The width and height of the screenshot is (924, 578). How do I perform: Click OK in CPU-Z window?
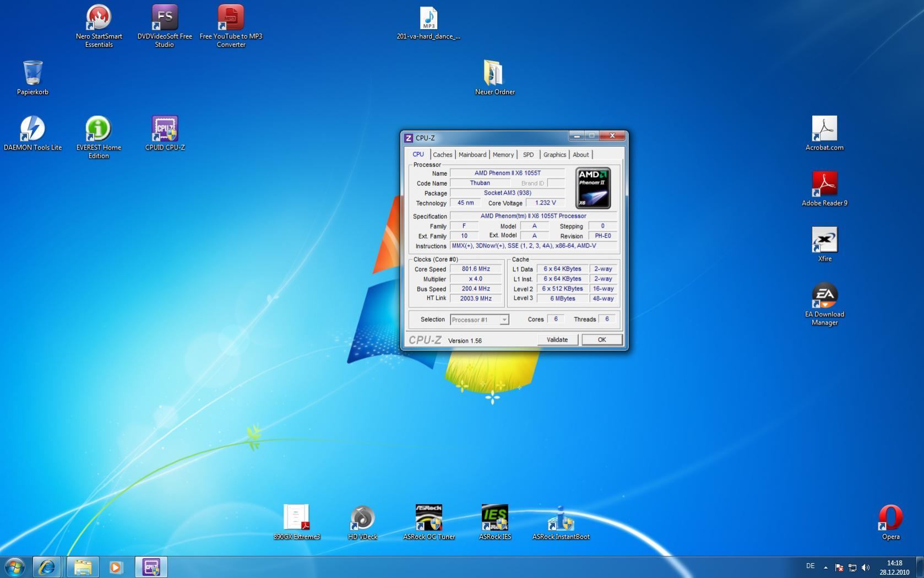coord(602,339)
